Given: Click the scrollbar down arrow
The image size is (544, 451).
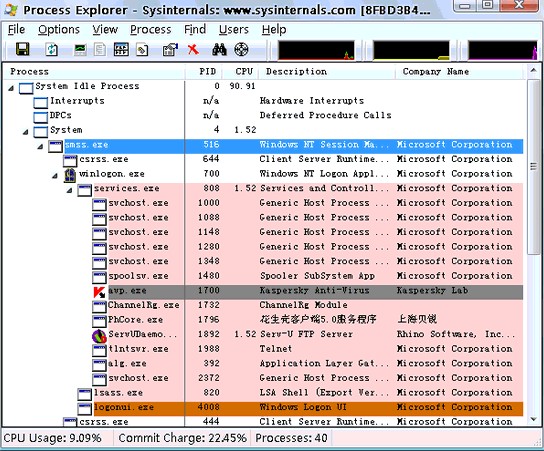Looking at the screenshot, I should (x=534, y=419).
